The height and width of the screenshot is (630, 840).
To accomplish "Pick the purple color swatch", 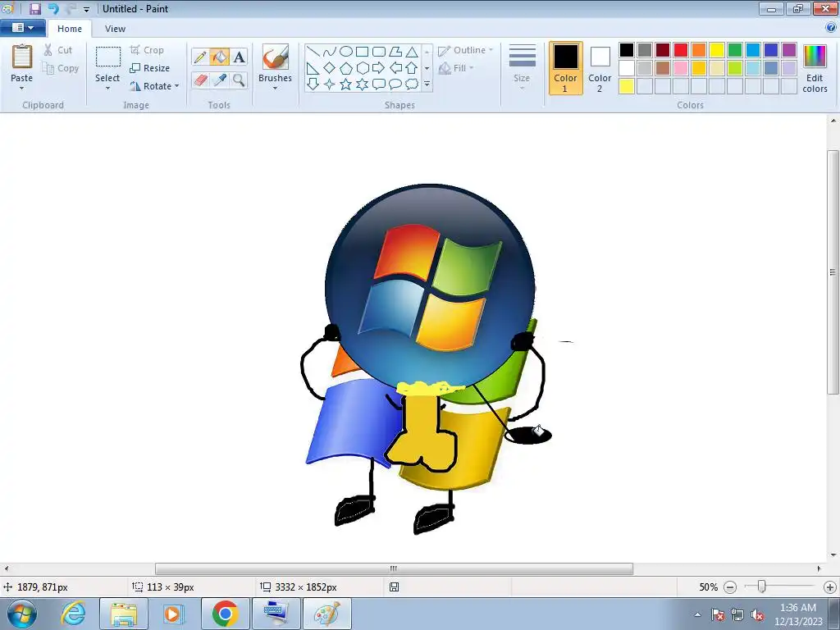I will pyautogui.click(x=789, y=50).
